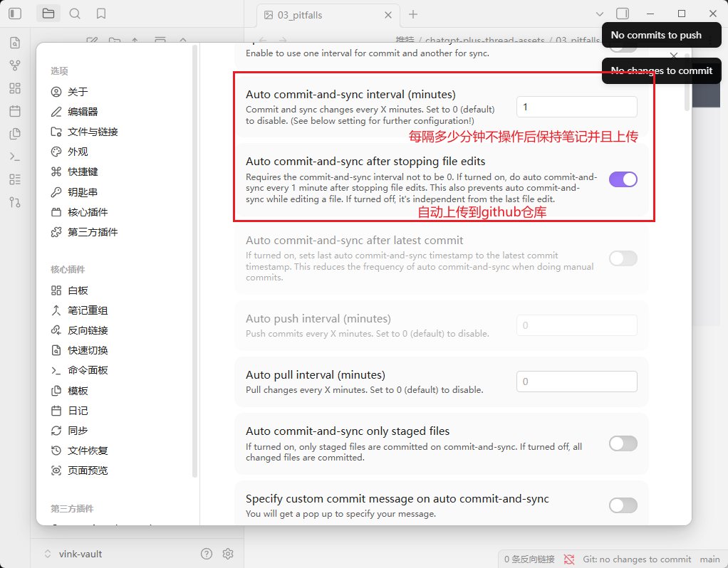Click the checklist-style ribbon icon

coord(15,179)
